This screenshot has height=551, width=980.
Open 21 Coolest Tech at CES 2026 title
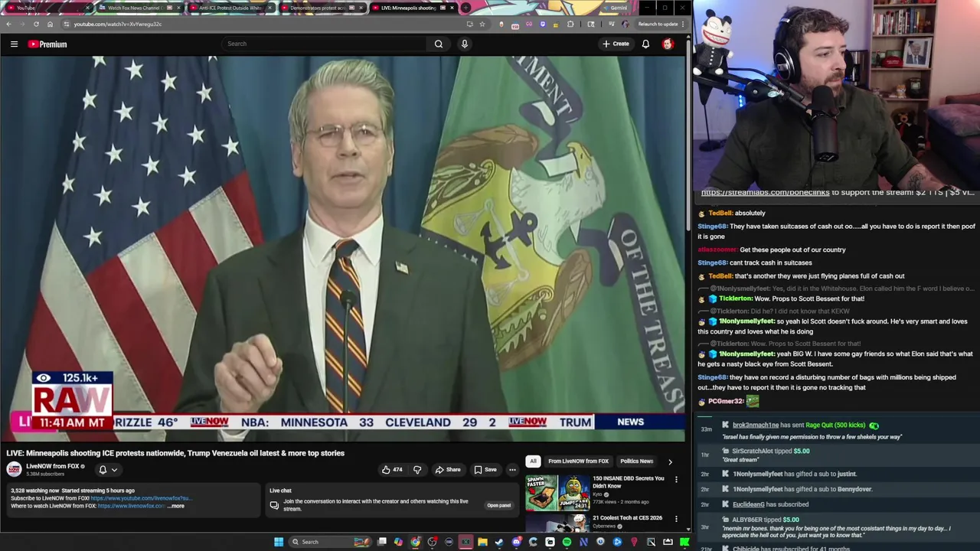tap(627, 518)
